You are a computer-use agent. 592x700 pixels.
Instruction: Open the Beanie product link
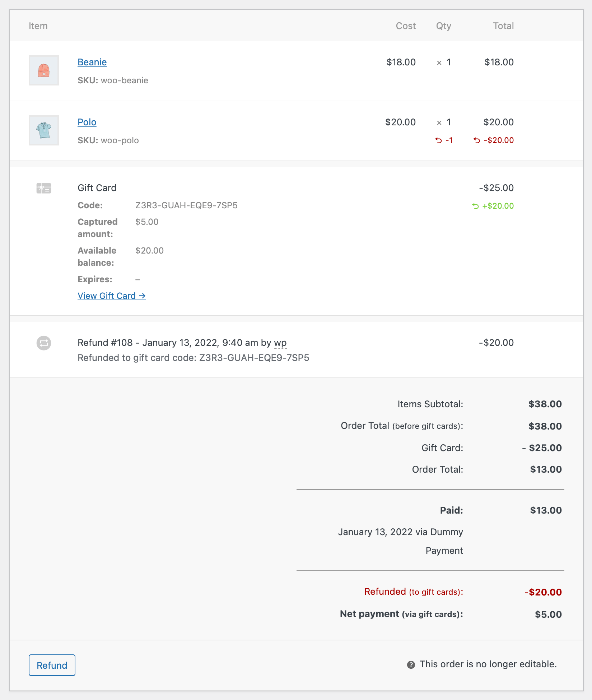[92, 62]
